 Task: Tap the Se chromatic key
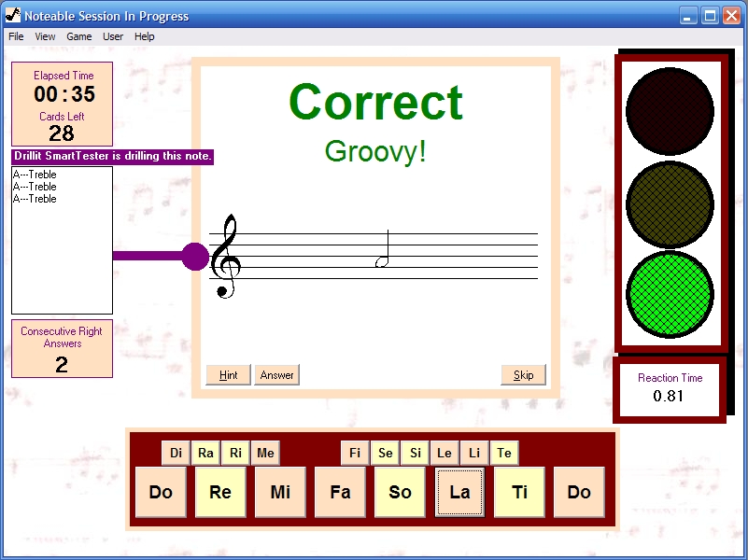click(385, 453)
